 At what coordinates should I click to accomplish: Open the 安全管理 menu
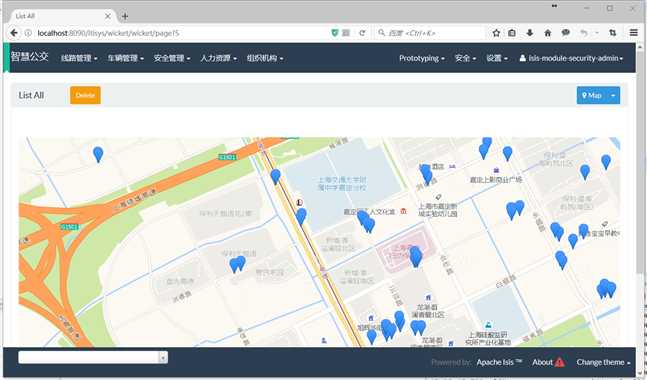click(x=172, y=58)
